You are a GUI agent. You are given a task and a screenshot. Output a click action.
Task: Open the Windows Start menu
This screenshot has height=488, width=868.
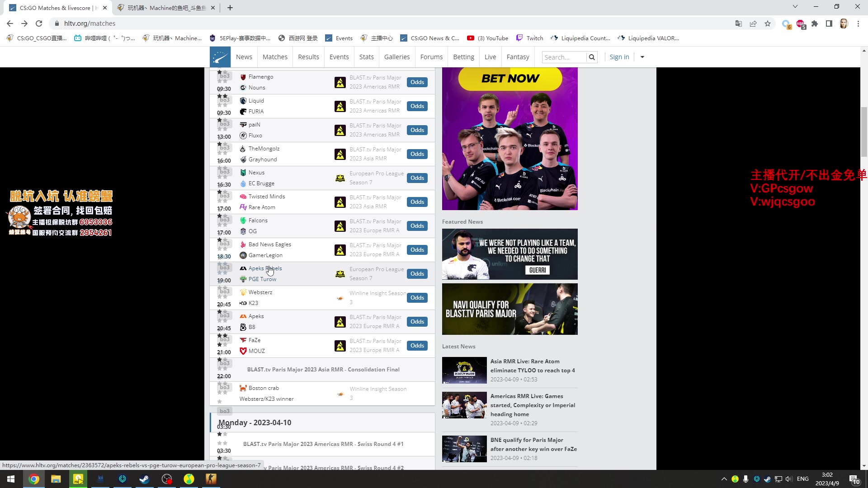(x=11, y=479)
